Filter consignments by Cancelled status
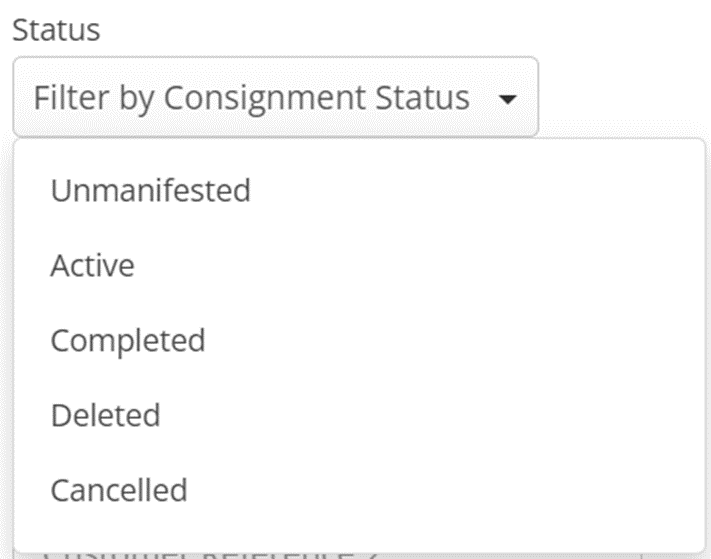The height and width of the screenshot is (559, 711). tap(119, 490)
